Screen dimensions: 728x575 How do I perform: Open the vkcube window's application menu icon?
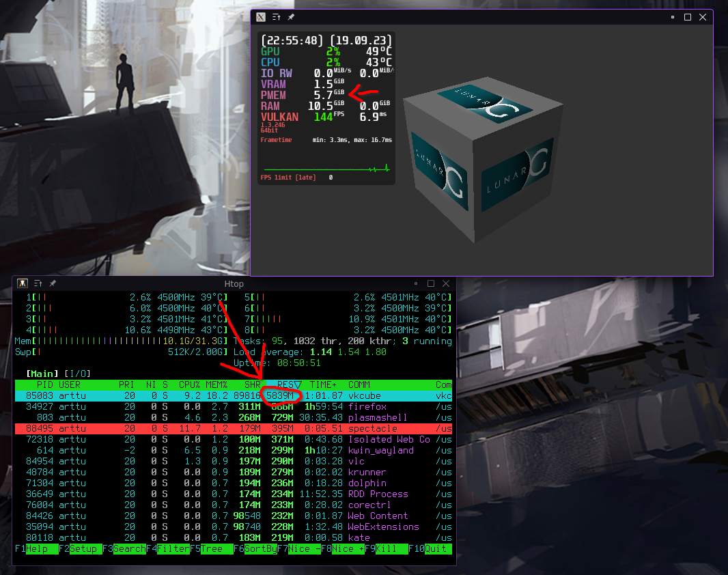pyautogui.click(x=260, y=16)
